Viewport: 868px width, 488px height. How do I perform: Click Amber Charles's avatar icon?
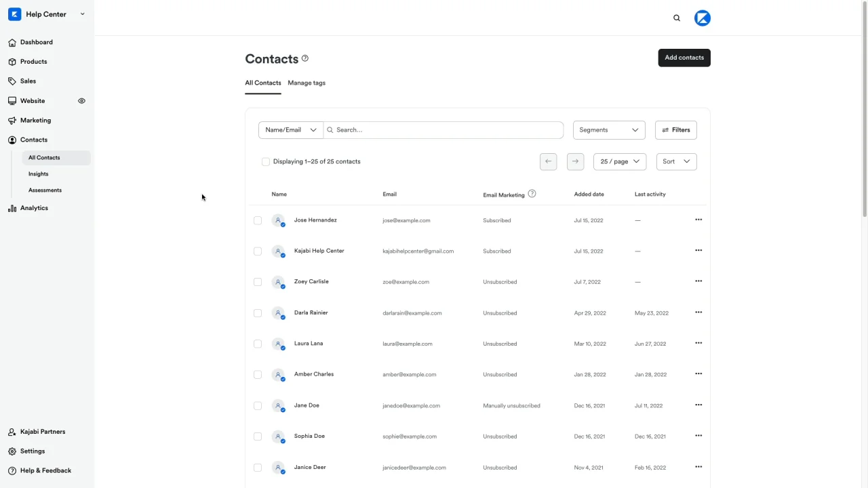point(278,375)
